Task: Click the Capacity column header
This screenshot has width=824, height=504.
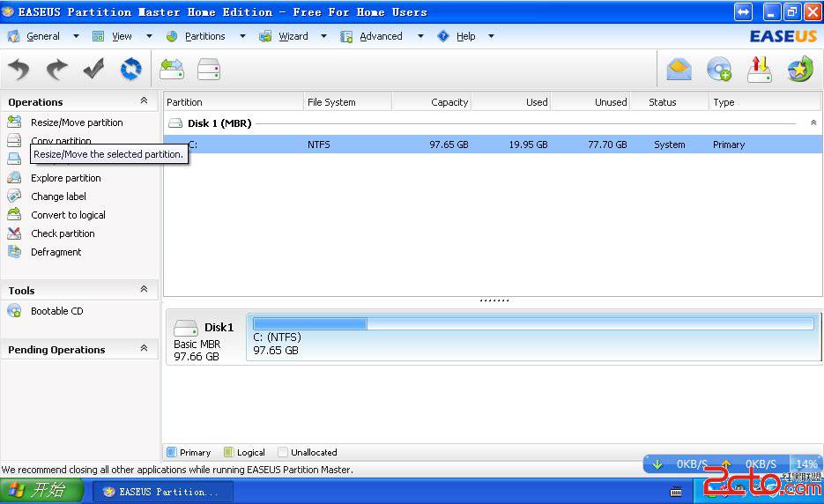Action: pyautogui.click(x=432, y=102)
